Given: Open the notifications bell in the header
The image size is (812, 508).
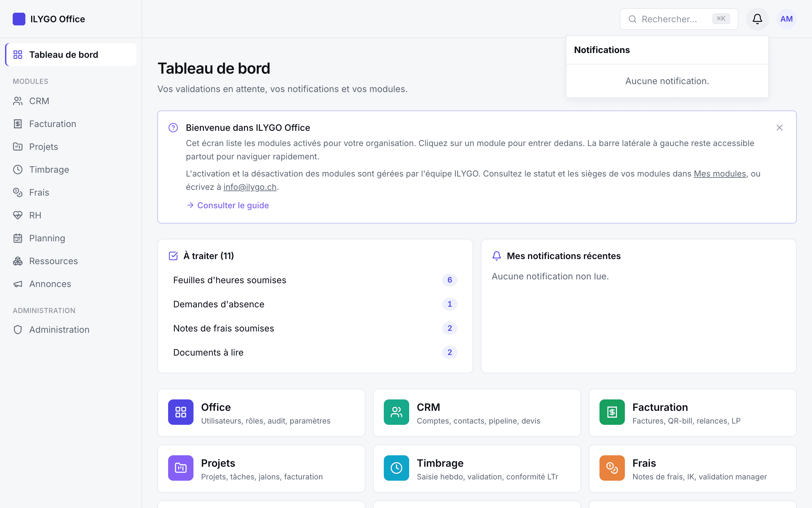Looking at the screenshot, I should tap(757, 19).
